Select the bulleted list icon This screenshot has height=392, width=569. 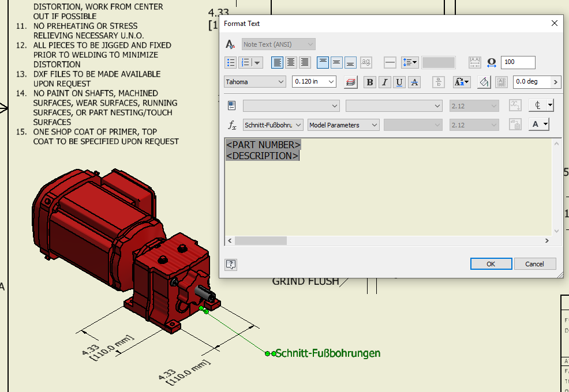231,62
